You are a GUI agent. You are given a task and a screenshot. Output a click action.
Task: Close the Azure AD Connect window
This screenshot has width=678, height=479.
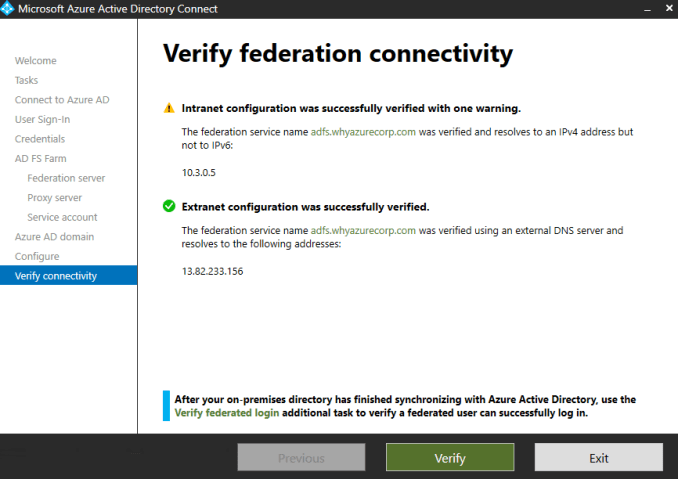coord(668,8)
